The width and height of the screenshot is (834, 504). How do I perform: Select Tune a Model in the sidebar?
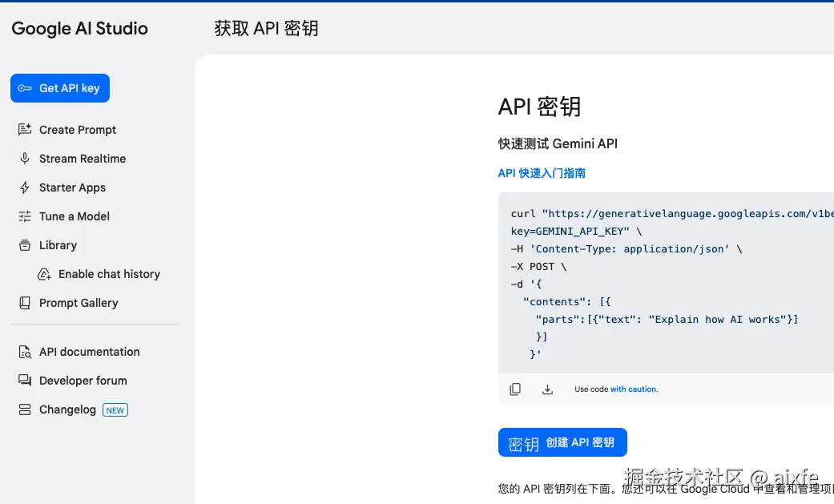(75, 216)
